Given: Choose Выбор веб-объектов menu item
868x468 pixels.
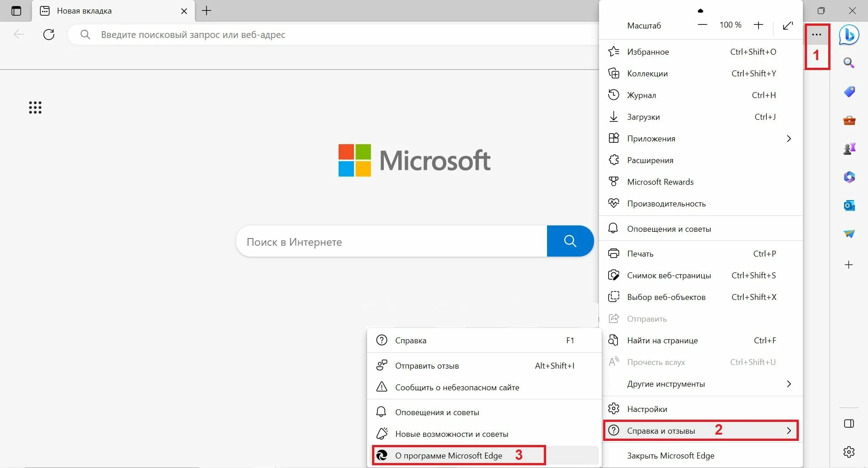Looking at the screenshot, I should [701, 297].
